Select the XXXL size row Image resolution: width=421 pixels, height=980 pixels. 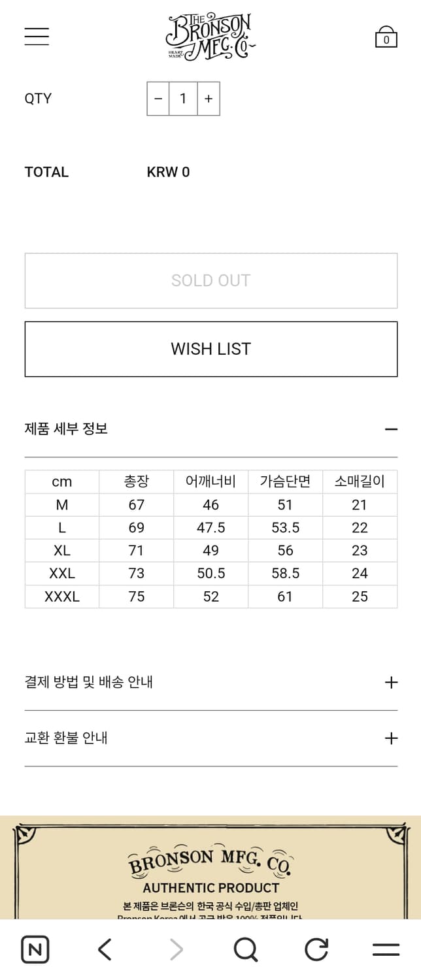61,596
